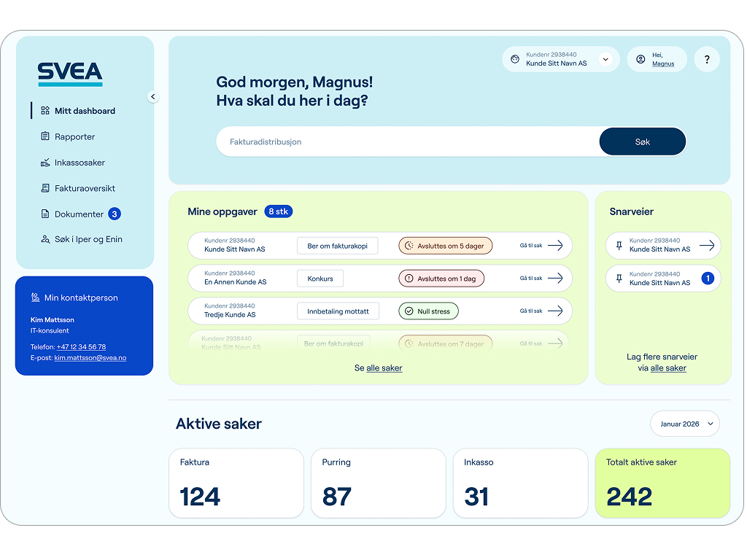Image resolution: width=747 pixels, height=560 pixels.
Task: Click the help question mark icon
Action: (706, 60)
